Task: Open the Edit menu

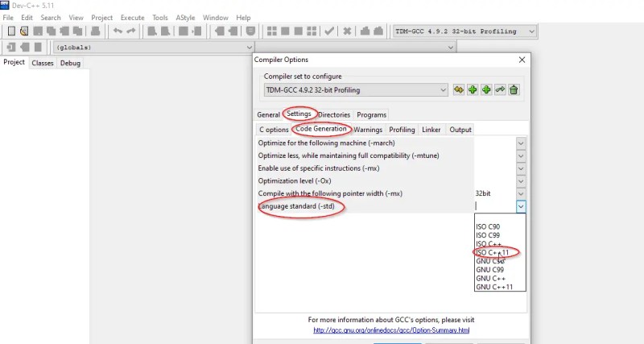Action: coord(27,18)
